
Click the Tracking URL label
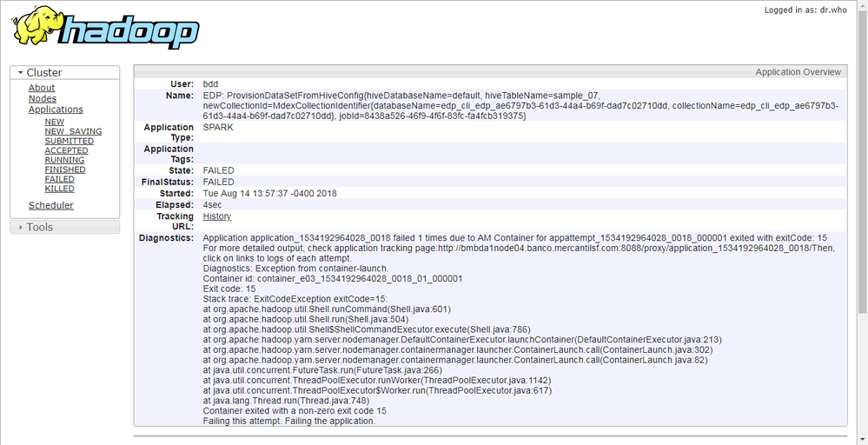coord(175,222)
